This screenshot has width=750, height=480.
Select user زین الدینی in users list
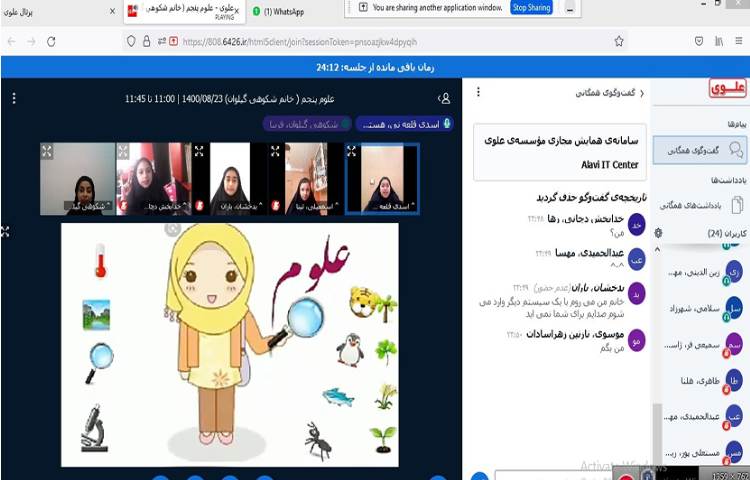click(704, 272)
